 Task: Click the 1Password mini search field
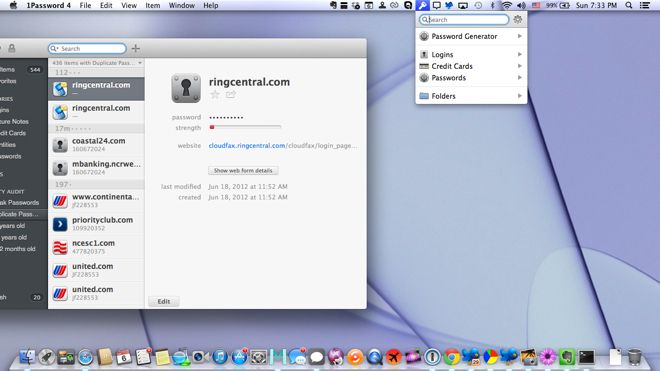tap(464, 19)
